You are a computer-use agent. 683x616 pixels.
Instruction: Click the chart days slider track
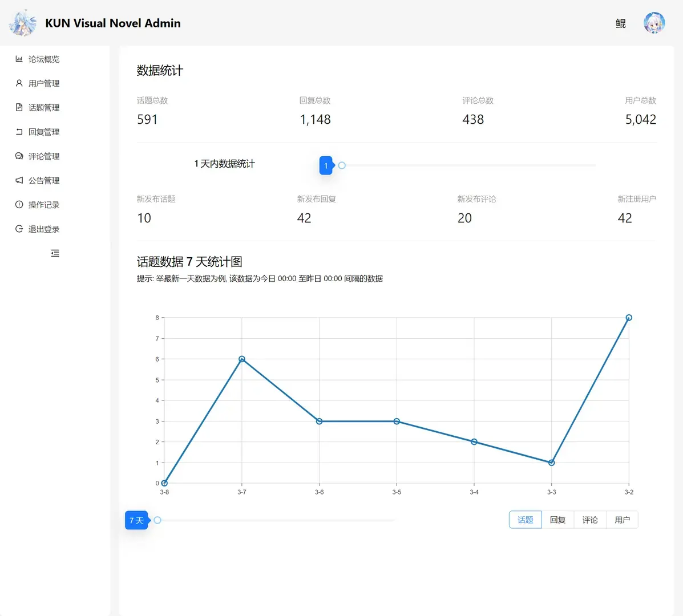point(276,520)
